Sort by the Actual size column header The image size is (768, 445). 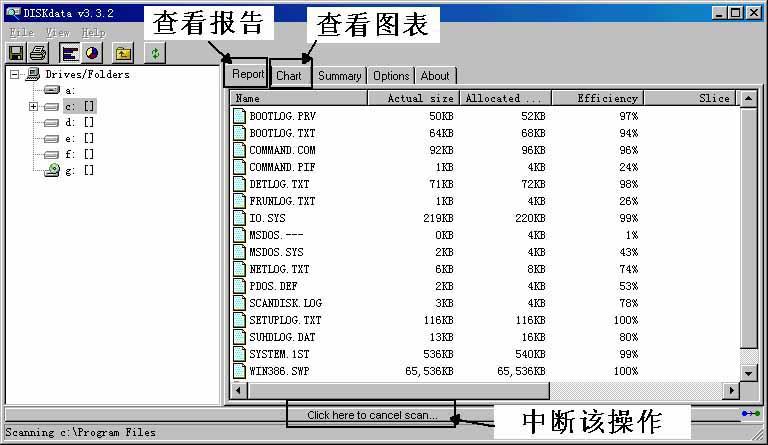point(412,98)
